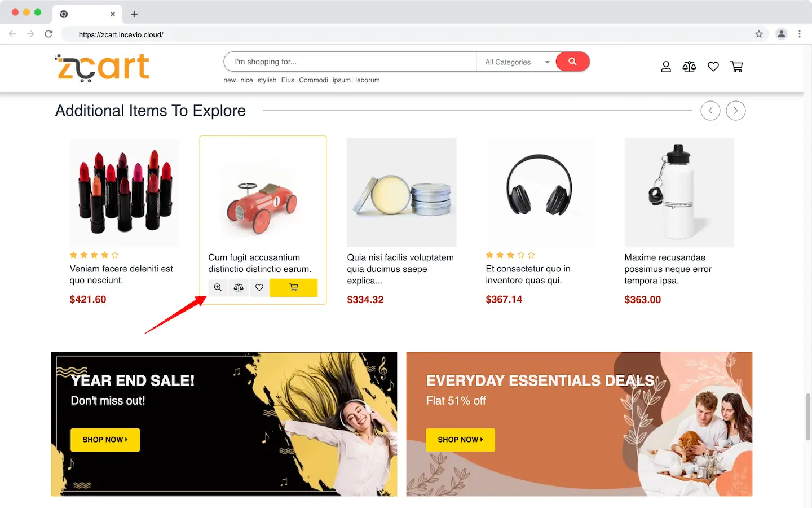The width and height of the screenshot is (812, 508).
Task: Click the red search magnifier button
Action: coord(572,62)
